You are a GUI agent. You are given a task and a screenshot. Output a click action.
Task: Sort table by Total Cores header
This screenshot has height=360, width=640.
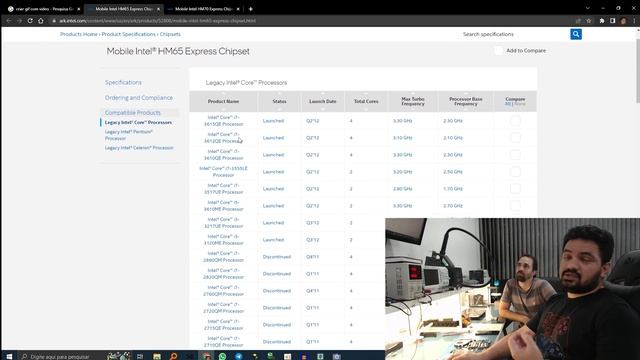coord(366,101)
